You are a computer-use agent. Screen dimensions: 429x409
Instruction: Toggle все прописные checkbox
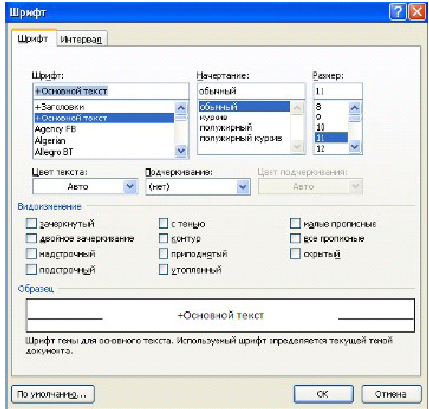[x=295, y=239]
